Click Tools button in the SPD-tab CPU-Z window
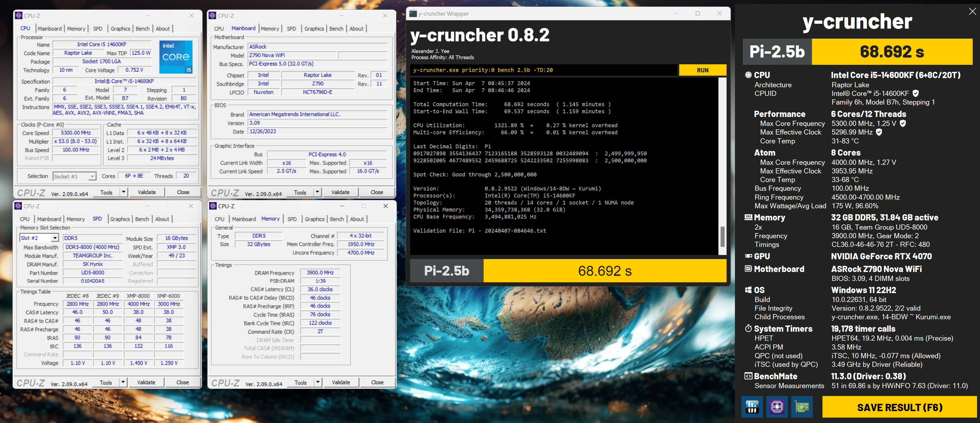980x423 pixels. [x=106, y=382]
